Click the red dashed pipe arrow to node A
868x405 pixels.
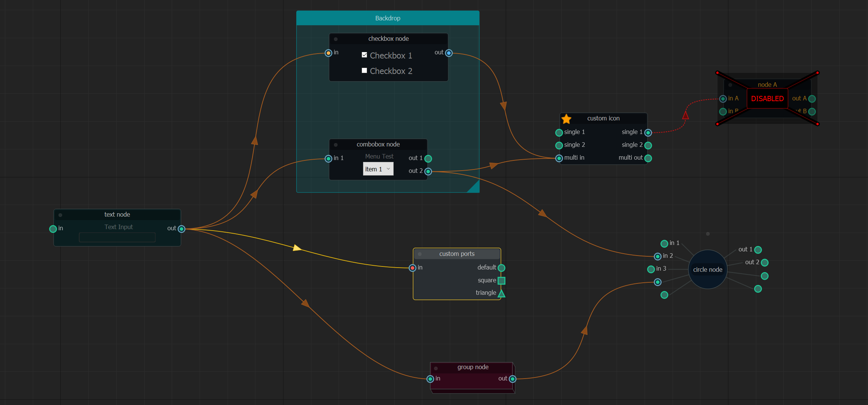pyautogui.click(x=685, y=115)
